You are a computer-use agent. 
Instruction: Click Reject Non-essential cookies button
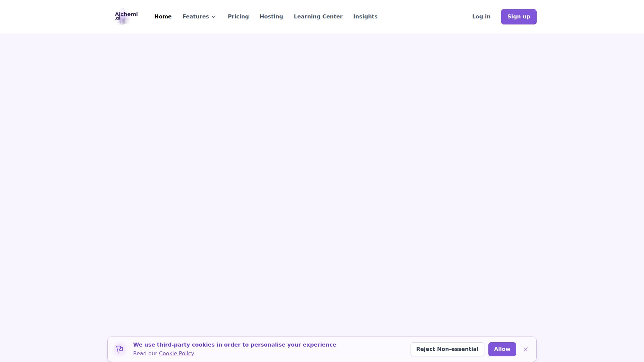pos(447,349)
